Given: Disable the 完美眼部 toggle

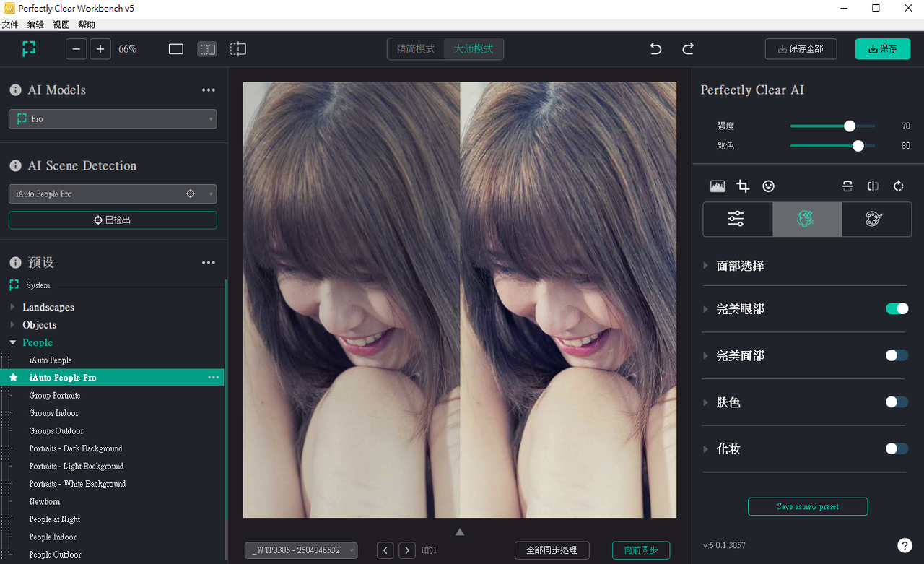Looking at the screenshot, I should click(x=897, y=308).
